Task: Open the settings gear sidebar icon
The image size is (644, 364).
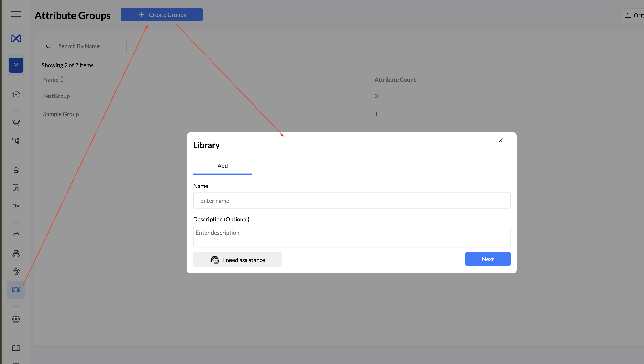Action: [x=16, y=319]
